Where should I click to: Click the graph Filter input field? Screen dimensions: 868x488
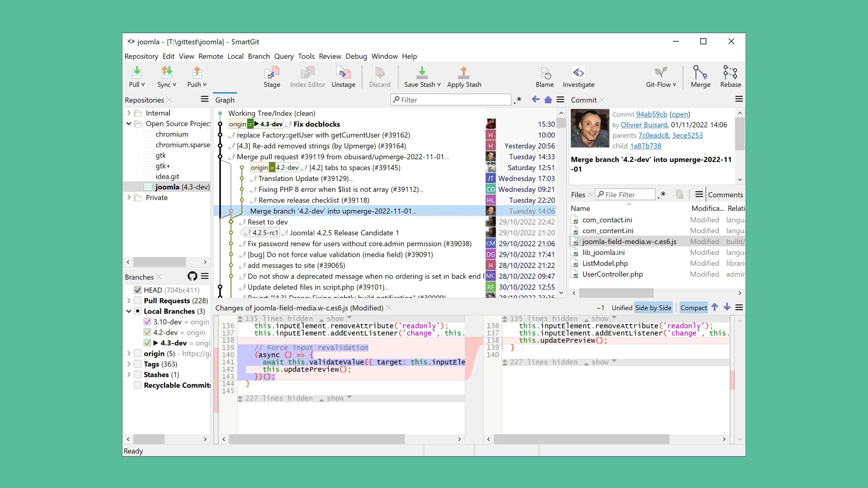click(x=451, y=100)
